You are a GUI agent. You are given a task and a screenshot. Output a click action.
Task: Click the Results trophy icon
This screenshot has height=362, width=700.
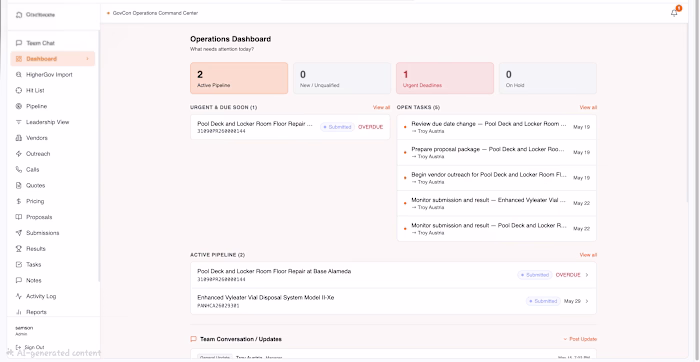tap(19, 249)
